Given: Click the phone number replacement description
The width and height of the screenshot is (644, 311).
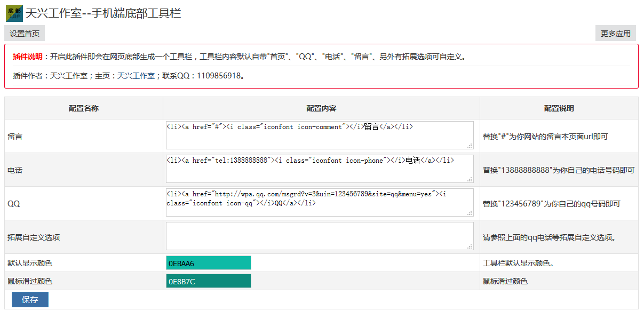Looking at the screenshot, I should (x=559, y=170).
